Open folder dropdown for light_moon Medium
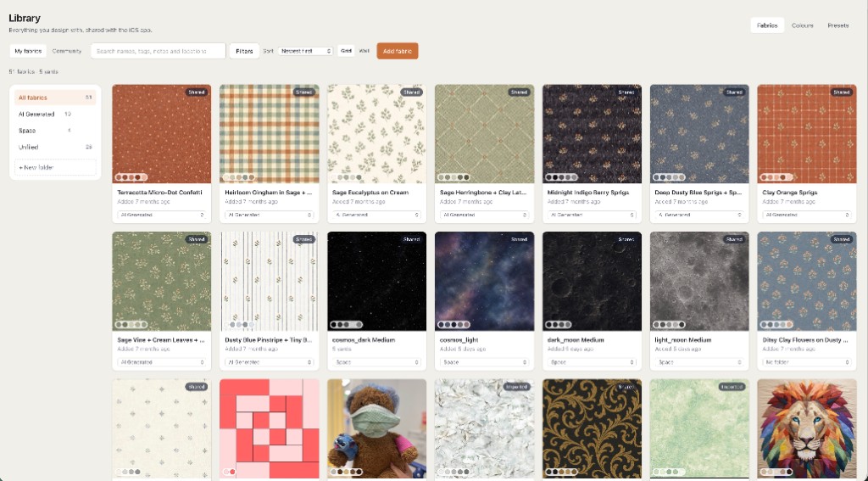The image size is (868, 481). (699, 362)
